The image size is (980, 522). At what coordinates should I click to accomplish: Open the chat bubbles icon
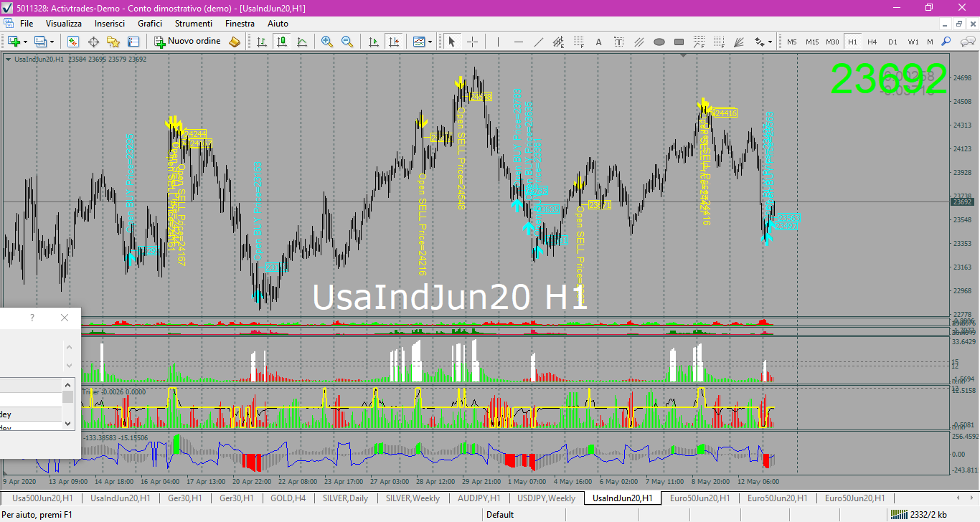click(967, 42)
